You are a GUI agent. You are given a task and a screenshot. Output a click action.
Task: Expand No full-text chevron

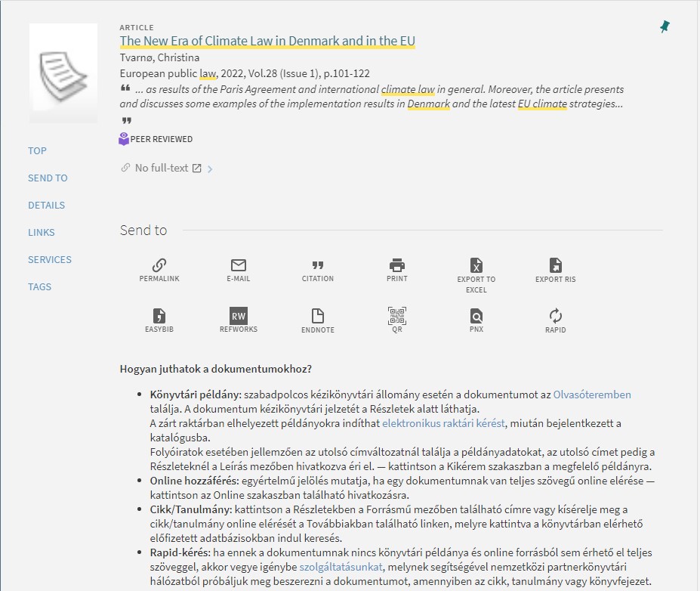click(x=210, y=169)
